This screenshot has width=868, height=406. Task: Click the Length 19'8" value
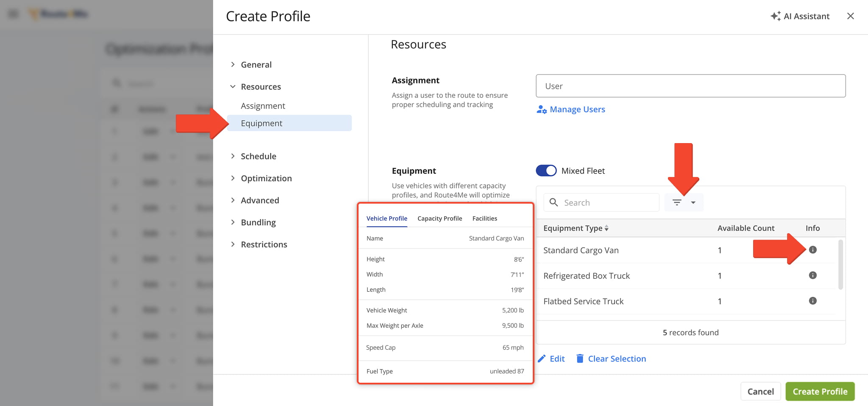coord(517,290)
